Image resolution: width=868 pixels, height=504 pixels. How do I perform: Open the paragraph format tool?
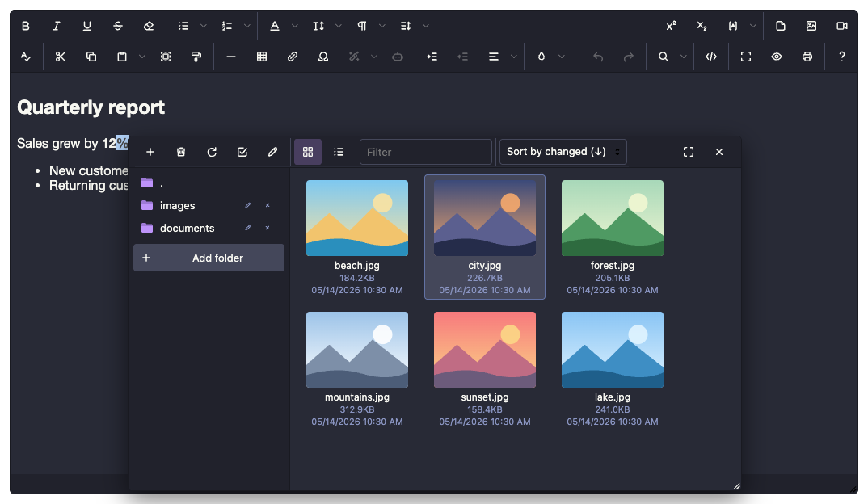tap(362, 26)
